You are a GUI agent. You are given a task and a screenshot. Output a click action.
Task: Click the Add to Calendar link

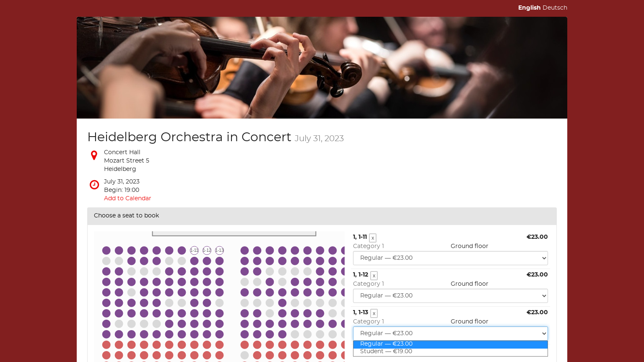coord(127,198)
